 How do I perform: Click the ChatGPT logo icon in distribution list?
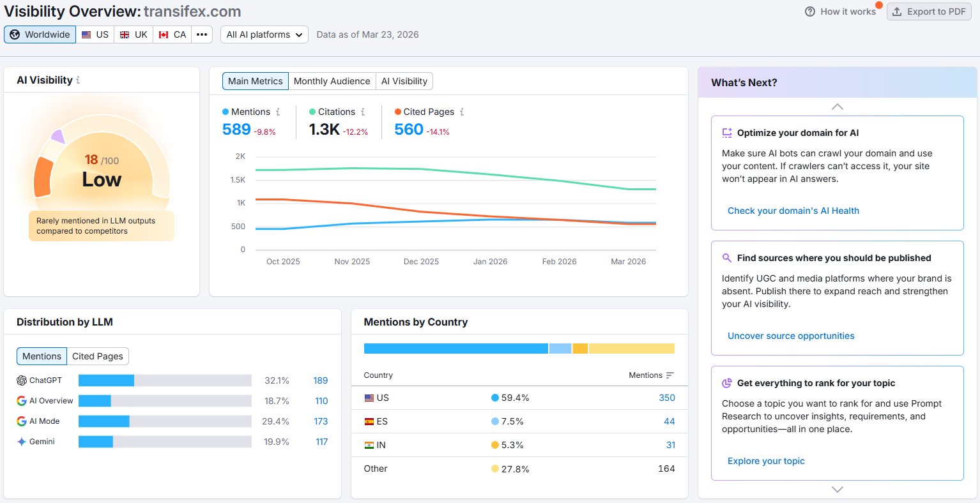pyautogui.click(x=22, y=380)
